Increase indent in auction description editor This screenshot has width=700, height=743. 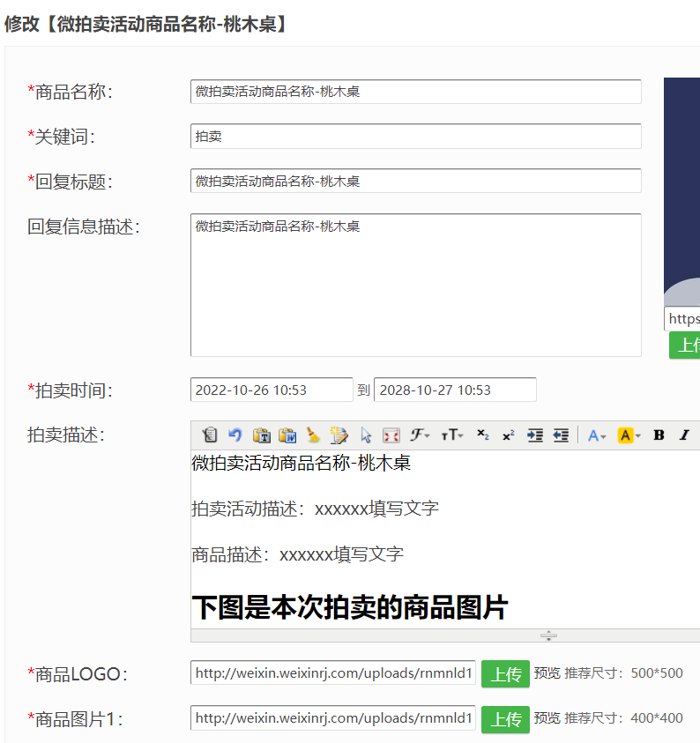[x=534, y=435]
